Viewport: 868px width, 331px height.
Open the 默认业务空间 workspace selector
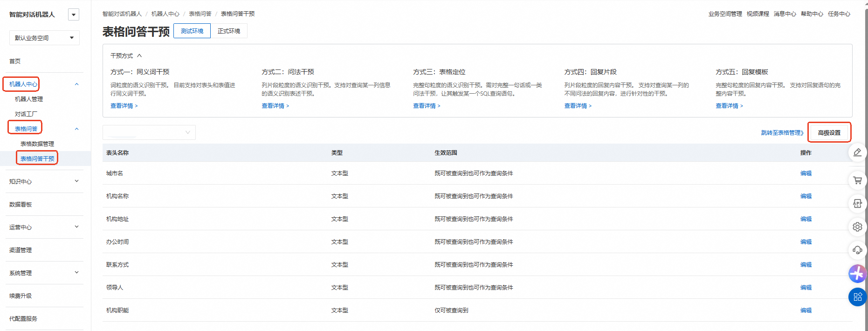(44, 38)
